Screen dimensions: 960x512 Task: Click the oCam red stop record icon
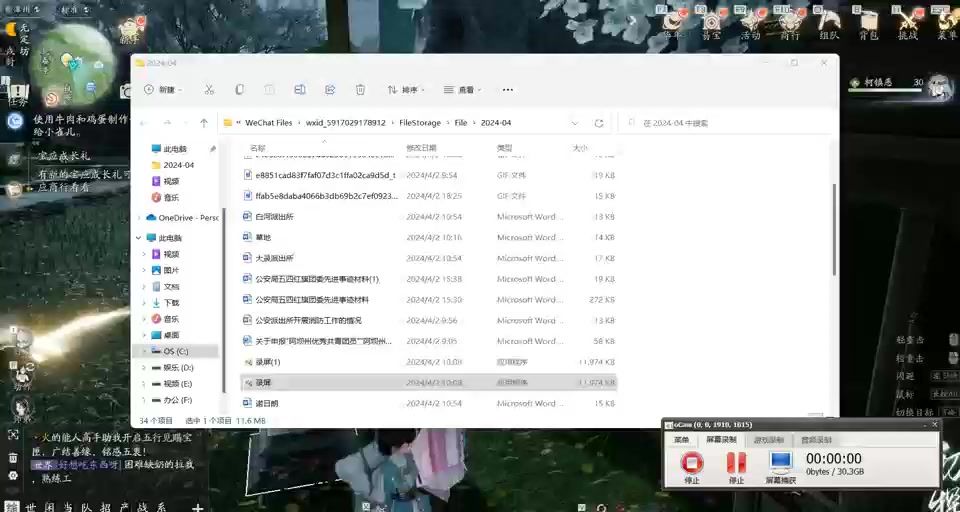[692, 462]
